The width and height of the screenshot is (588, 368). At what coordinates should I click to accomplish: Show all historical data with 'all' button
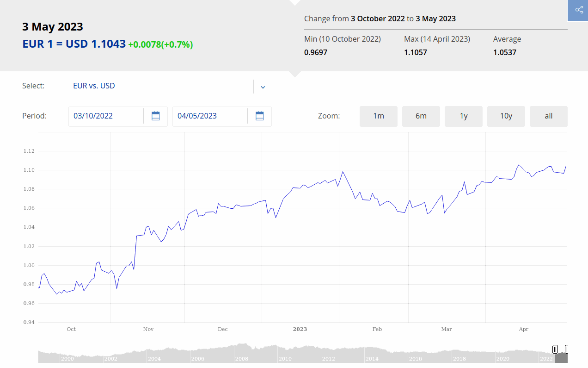(x=548, y=116)
